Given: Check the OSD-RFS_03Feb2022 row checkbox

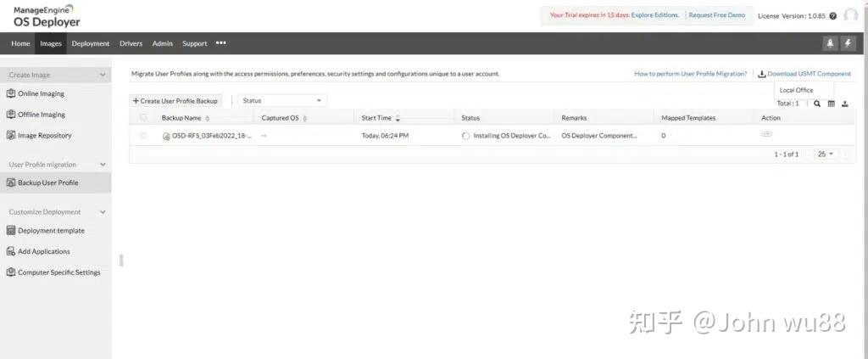Looking at the screenshot, I should coord(143,135).
